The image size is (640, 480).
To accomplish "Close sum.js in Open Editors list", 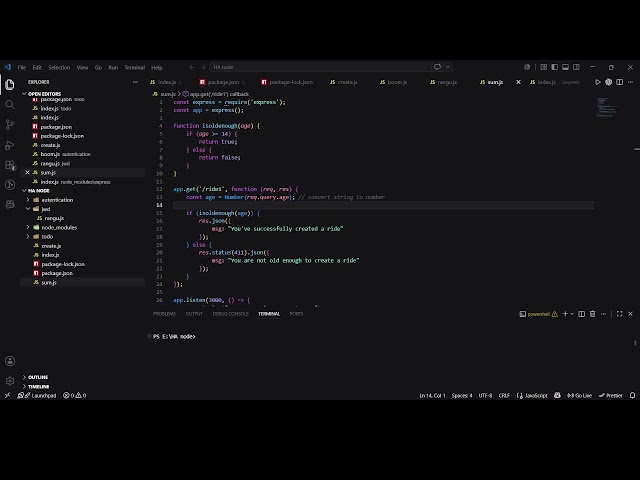I will pyautogui.click(x=27, y=173).
